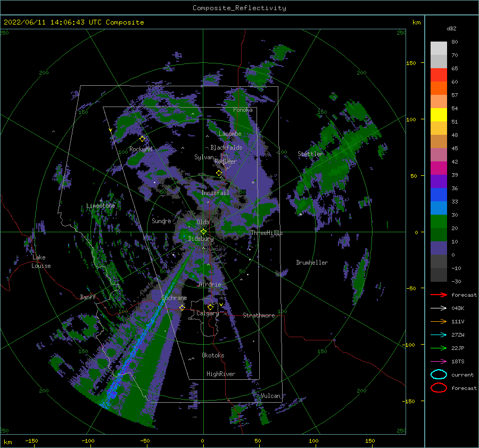
Task: Click the green 22JP arrow icon
Action: (439, 348)
